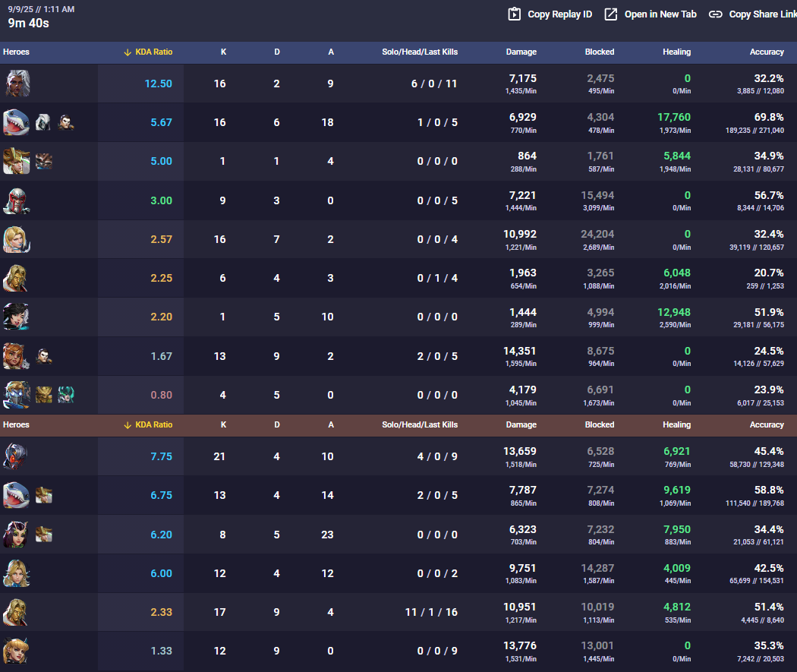Image resolution: width=797 pixels, height=672 pixels.
Task: Click the 0.80 KDA value
Action: (x=161, y=395)
